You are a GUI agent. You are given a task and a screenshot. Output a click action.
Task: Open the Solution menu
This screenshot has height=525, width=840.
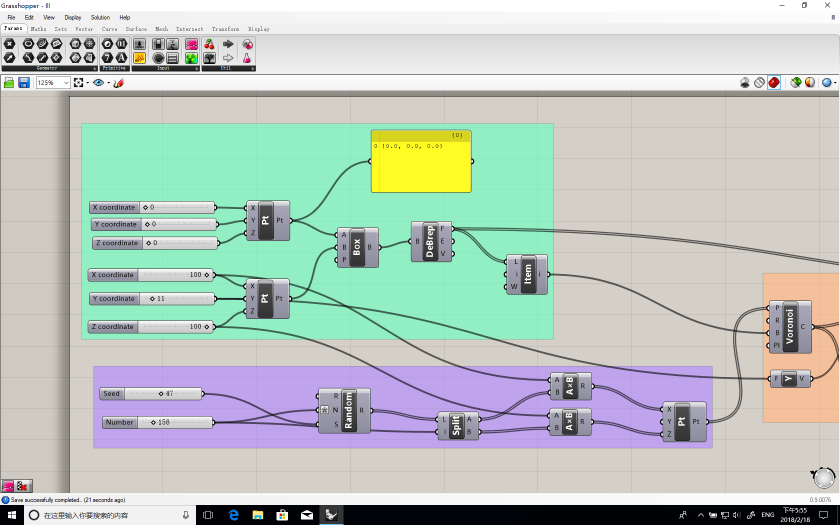(x=100, y=17)
